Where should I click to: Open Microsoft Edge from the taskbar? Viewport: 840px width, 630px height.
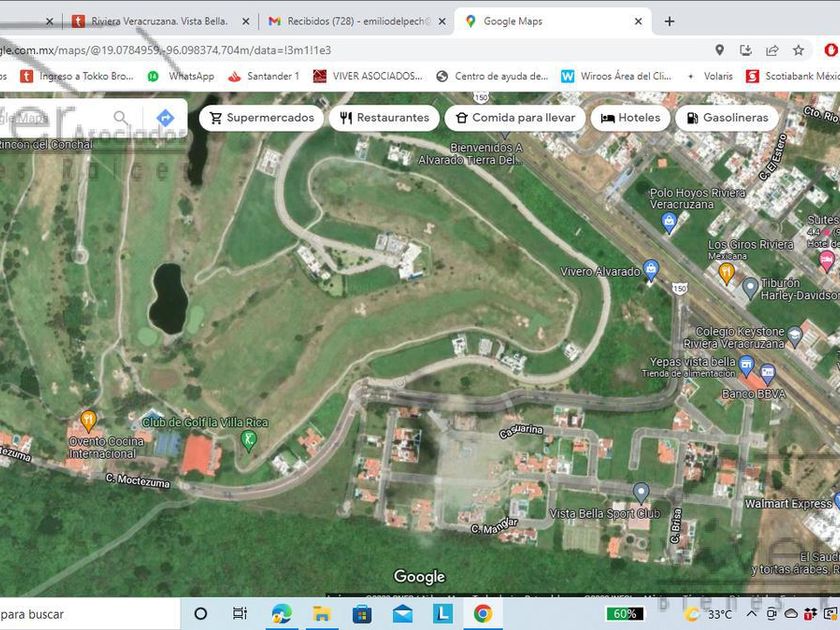[281, 613]
